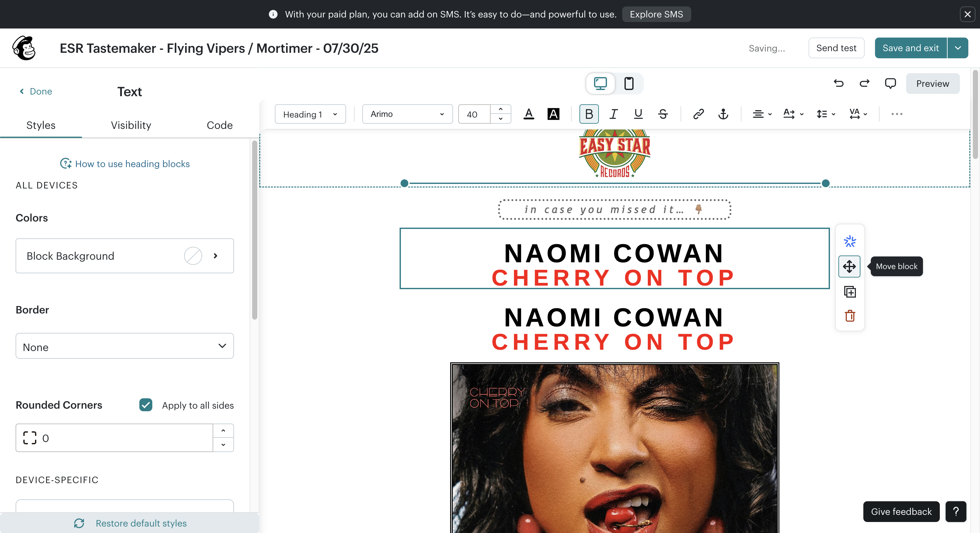
Task: Click the rounded corners input field
Action: click(114, 438)
